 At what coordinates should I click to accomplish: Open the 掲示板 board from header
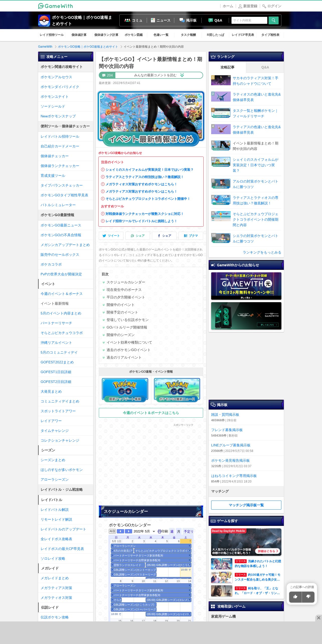[x=188, y=20]
